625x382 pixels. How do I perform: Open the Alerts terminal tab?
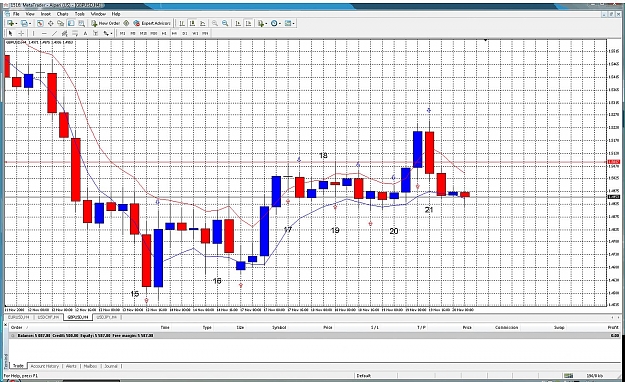click(x=71, y=366)
